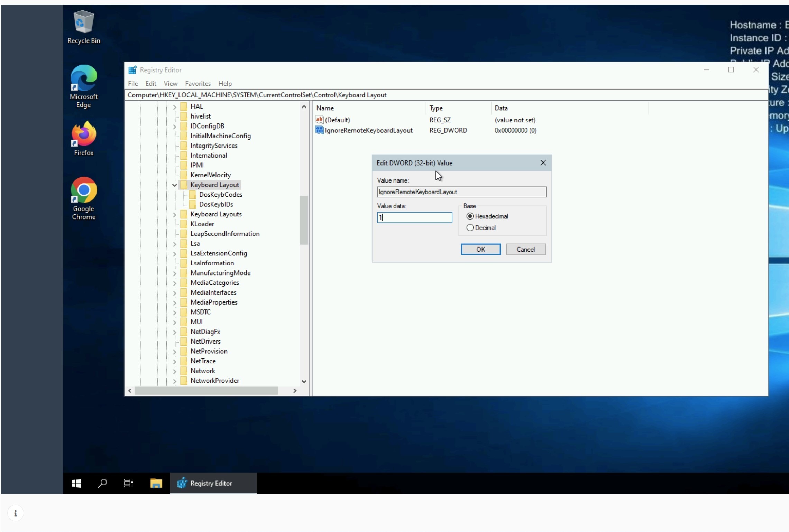This screenshot has height=532, width=789.
Task: Select the MSDTC key
Action: pos(200,312)
